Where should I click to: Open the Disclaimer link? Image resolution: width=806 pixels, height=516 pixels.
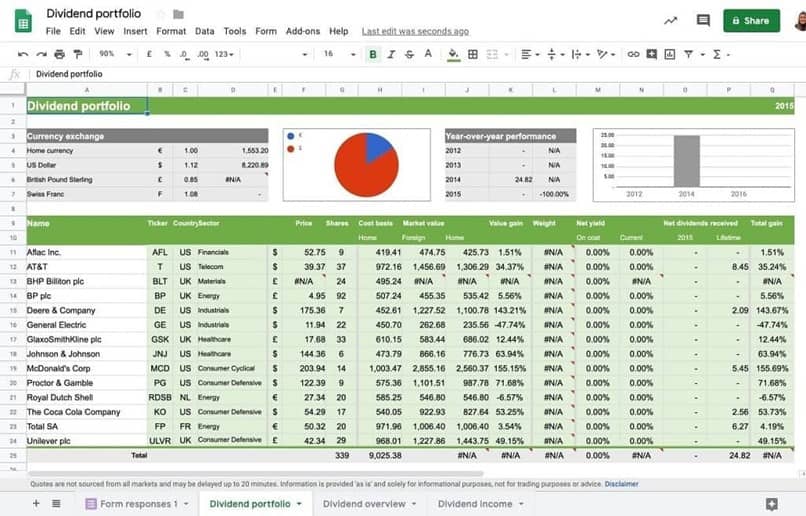(621, 484)
